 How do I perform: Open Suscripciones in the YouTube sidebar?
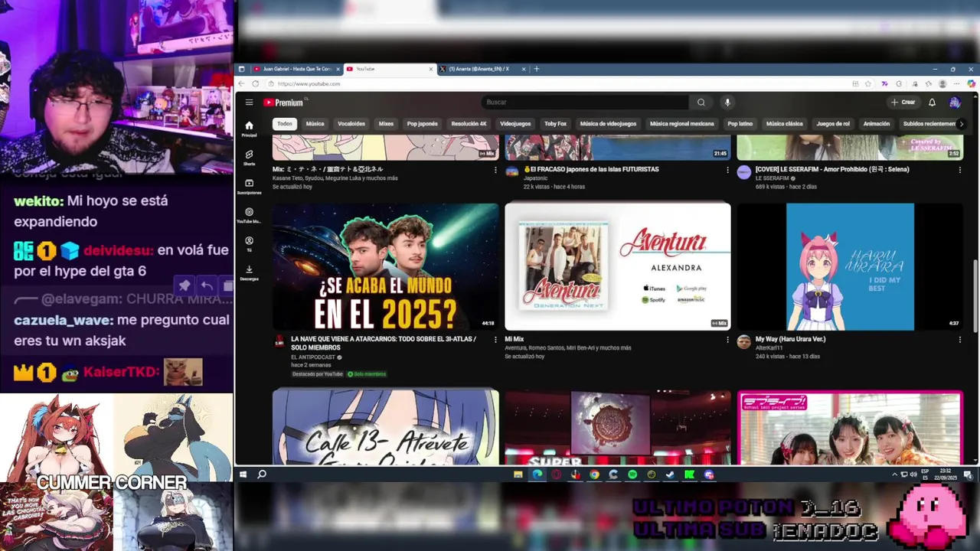249,187
